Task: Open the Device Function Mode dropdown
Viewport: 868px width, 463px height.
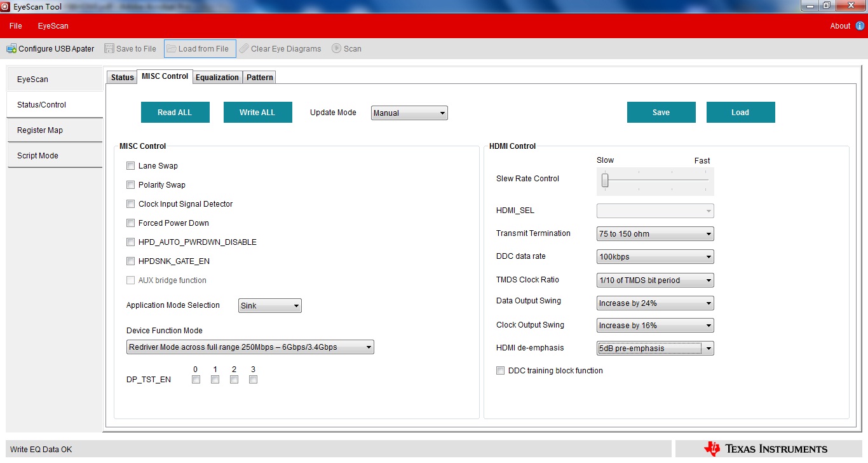Action: [250, 347]
